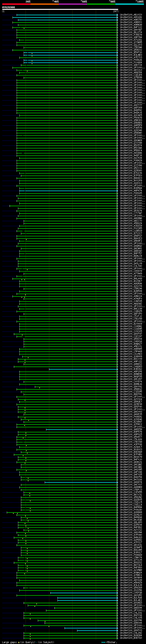View entry UniRef100_A7E7X3
The width and height of the screenshot is (146, 644).
pyautogui.click(x=131, y=57)
